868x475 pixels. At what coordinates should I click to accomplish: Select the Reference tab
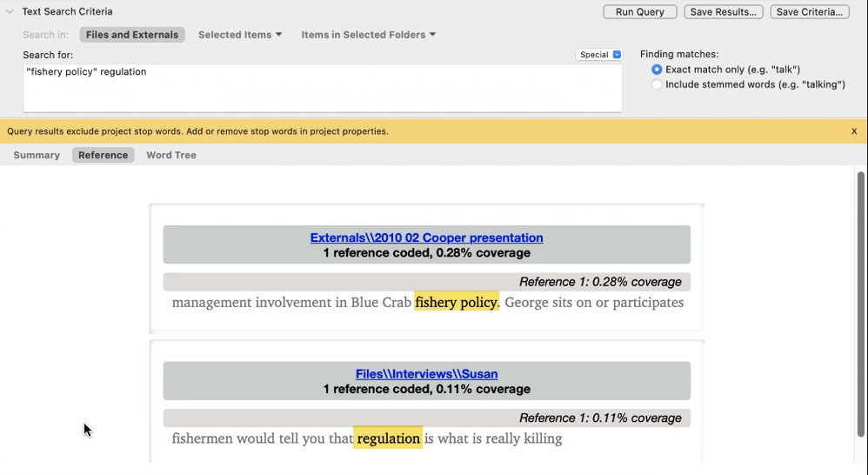point(103,155)
